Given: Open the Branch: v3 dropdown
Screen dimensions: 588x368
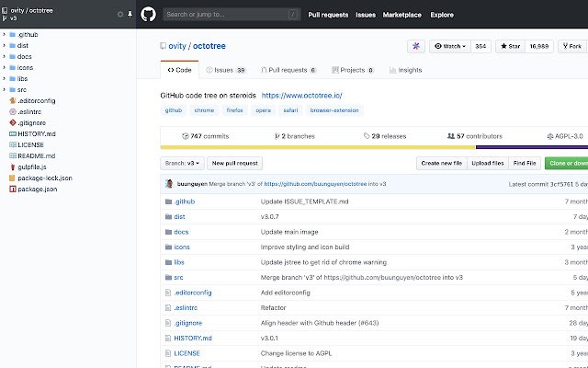Looking at the screenshot, I should click(x=182, y=163).
